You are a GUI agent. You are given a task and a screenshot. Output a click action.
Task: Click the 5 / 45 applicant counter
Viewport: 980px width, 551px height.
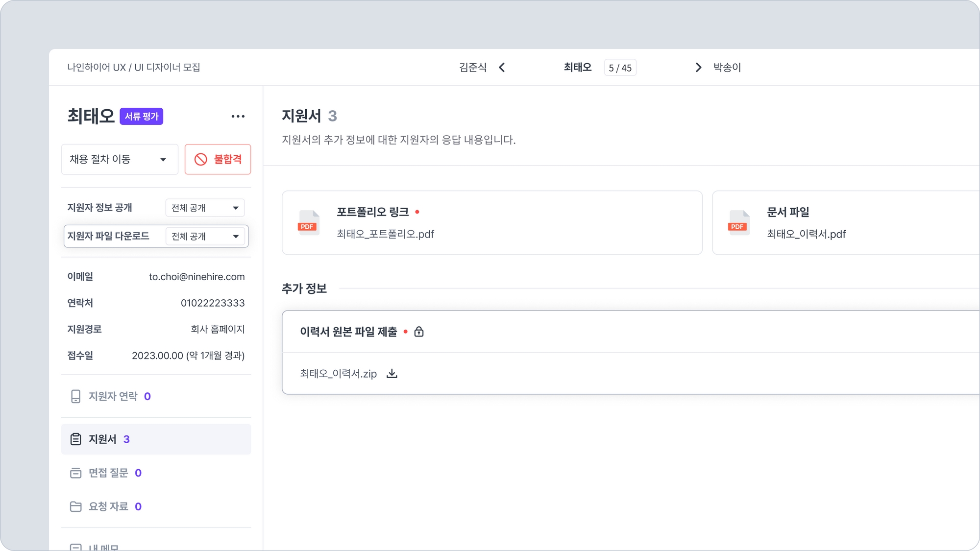coord(620,68)
